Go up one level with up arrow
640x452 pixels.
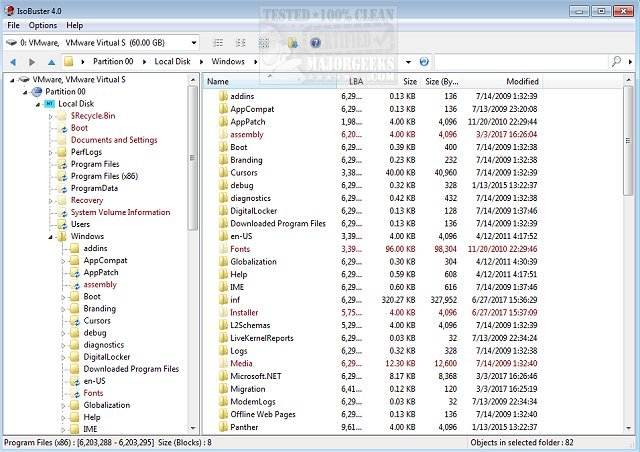51,62
